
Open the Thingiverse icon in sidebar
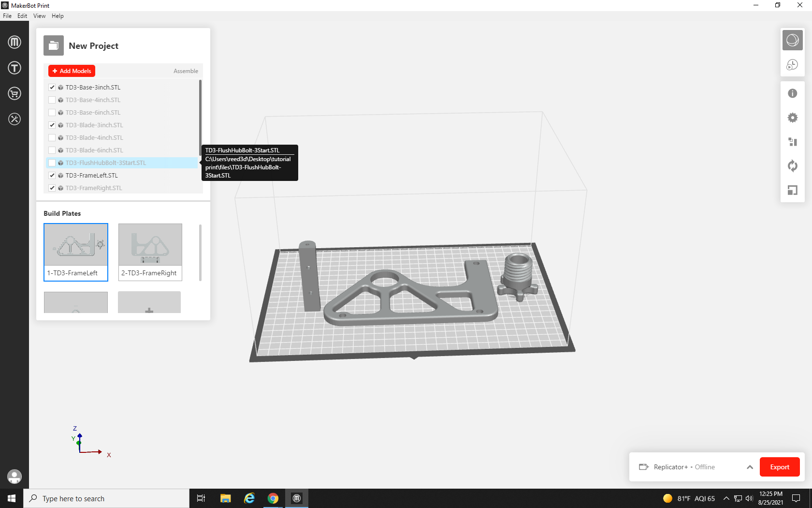coord(14,68)
